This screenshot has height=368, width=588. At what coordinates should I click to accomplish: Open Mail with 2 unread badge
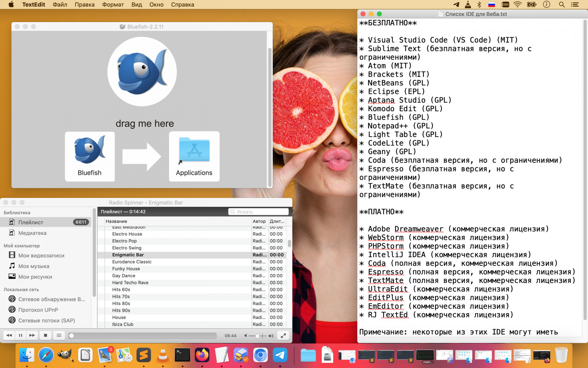(x=105, y=355)
